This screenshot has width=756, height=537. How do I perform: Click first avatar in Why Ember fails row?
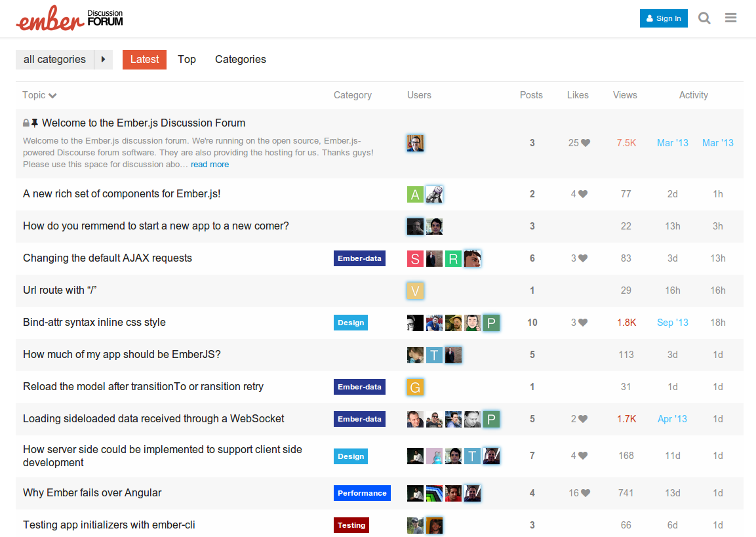coord(415,493)
